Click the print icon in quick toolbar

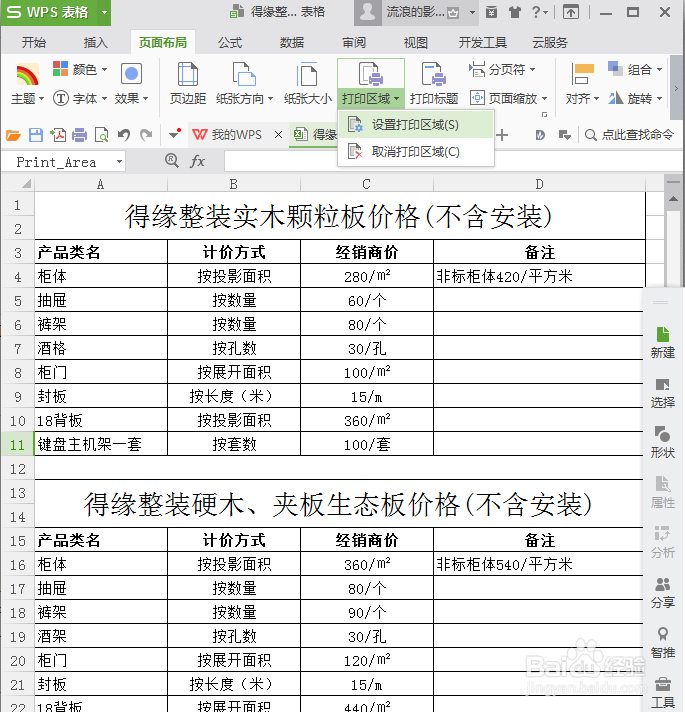click(79, 135)
